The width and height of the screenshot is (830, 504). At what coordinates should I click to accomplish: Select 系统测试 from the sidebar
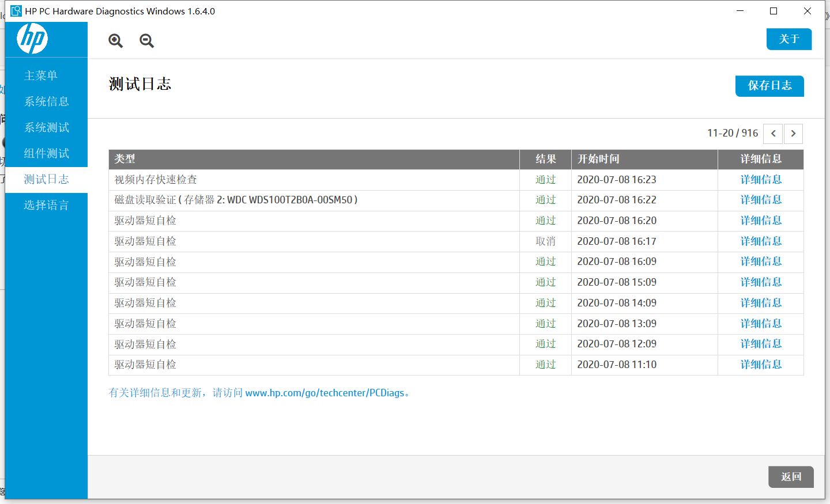tap(46, 127)
